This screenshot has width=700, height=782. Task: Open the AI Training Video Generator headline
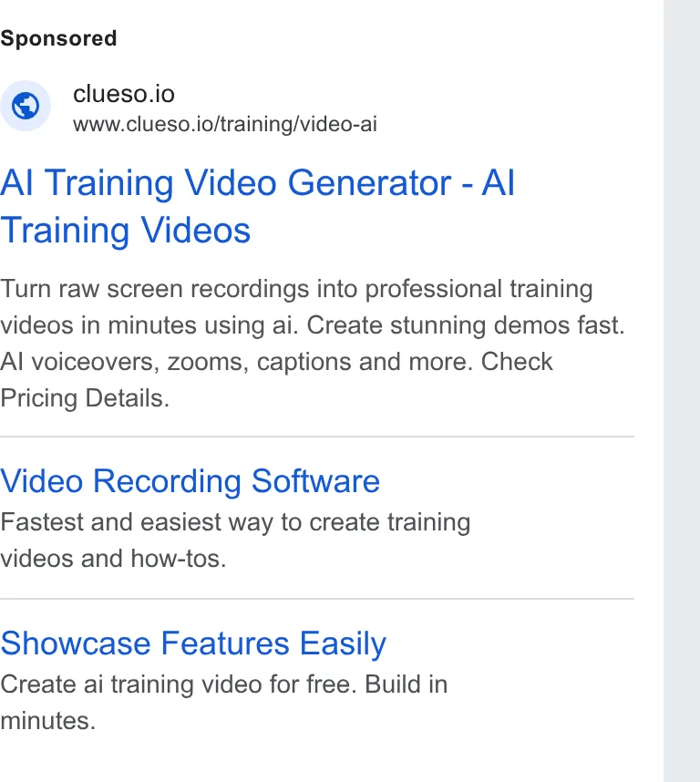point(257,182)
